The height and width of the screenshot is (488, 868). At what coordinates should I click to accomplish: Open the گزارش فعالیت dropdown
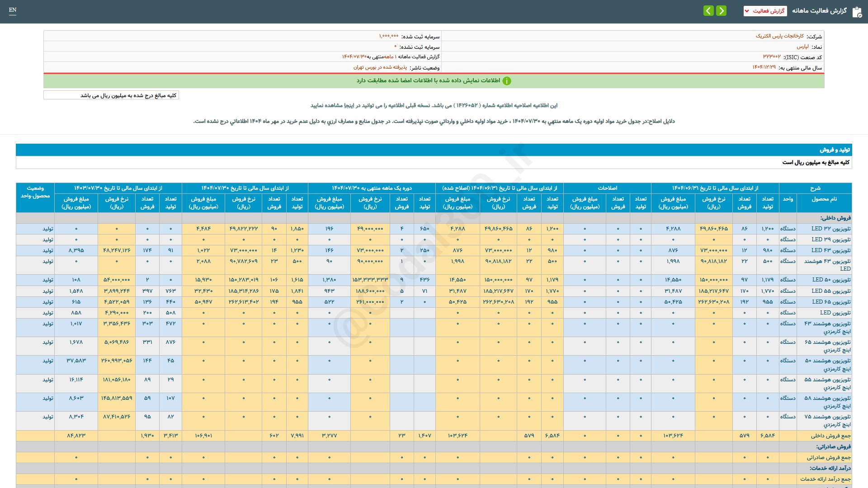pos(765,11)
